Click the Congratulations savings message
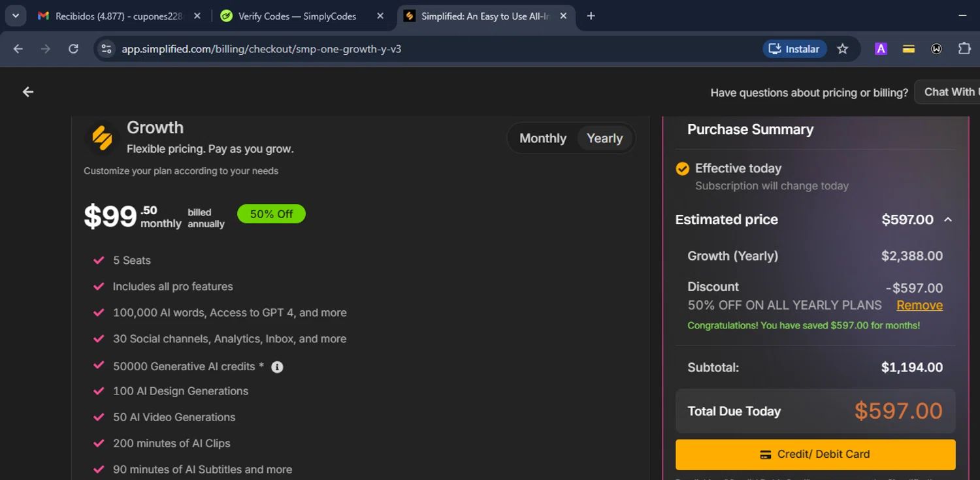Image resolution: width=980 pixels, height=480 pixels. pos(804,325)
